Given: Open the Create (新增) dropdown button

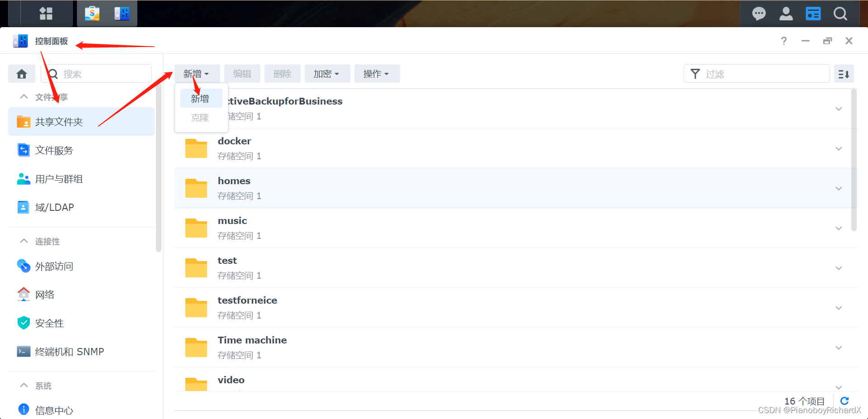Looking at the screenshot, I should (x=197, y=74).
